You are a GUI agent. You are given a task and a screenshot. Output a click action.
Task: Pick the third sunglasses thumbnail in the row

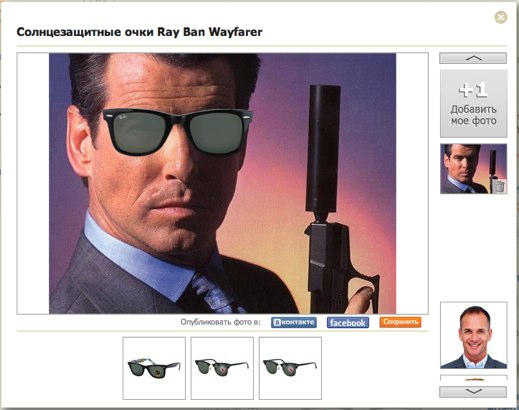(290, 368)
